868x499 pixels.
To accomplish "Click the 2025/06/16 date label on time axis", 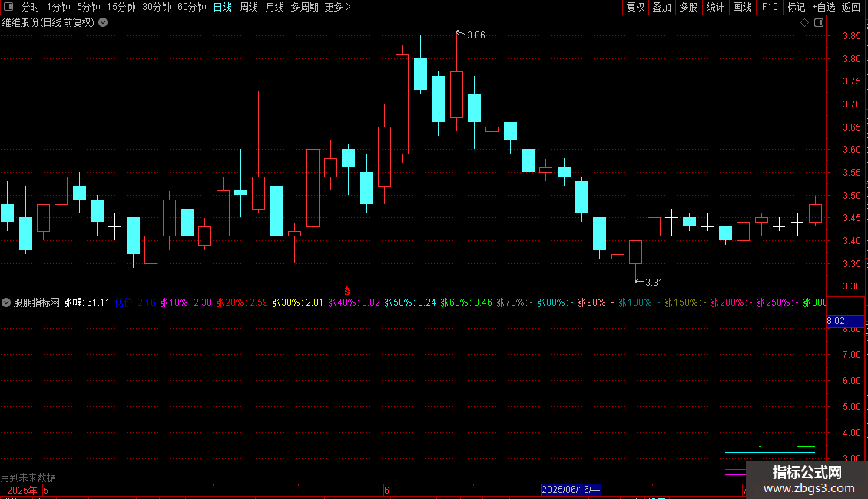I will pos(570,490).
